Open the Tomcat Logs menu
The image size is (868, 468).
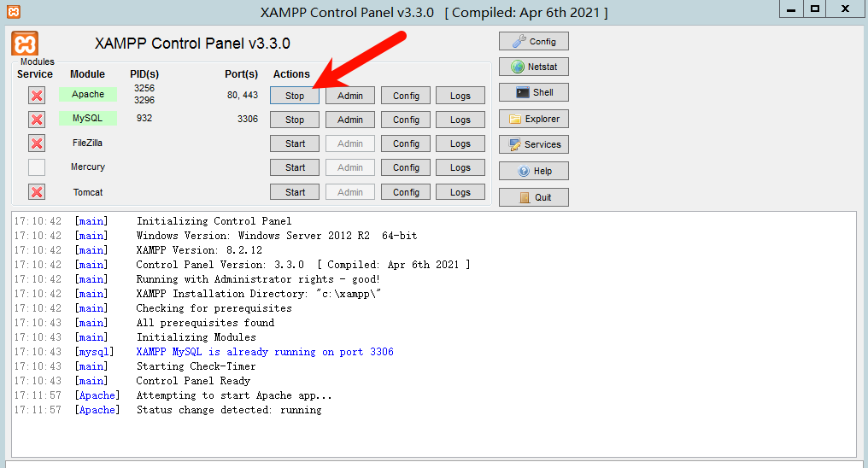tap(460, 192)
